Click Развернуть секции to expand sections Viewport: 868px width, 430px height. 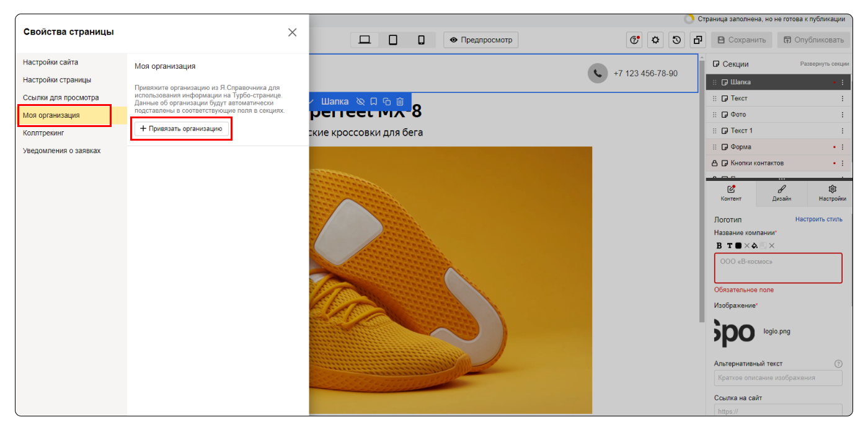[x=824, y=64]
